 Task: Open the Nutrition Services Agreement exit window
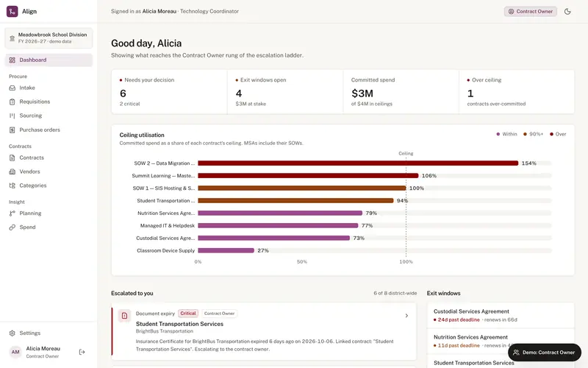[501, 342]
